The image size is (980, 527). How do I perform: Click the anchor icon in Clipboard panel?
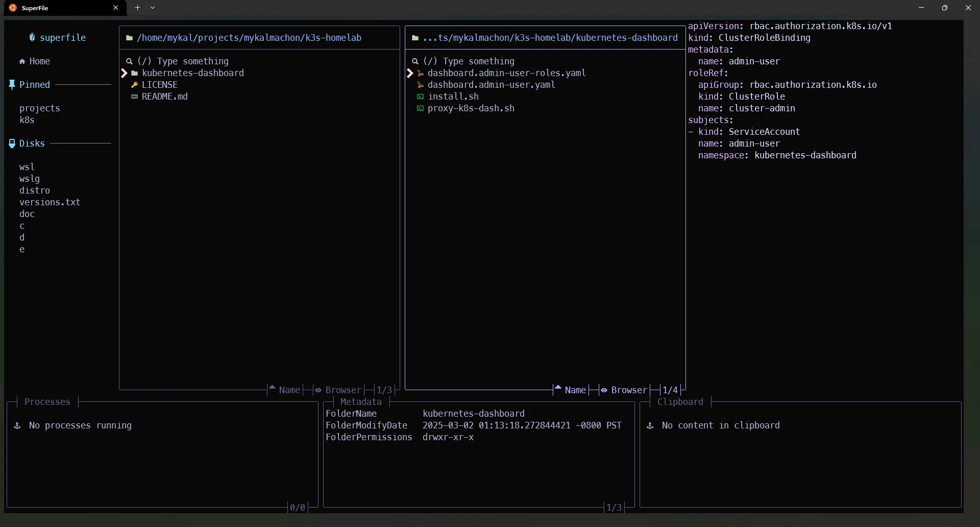(x=650, y=425)
